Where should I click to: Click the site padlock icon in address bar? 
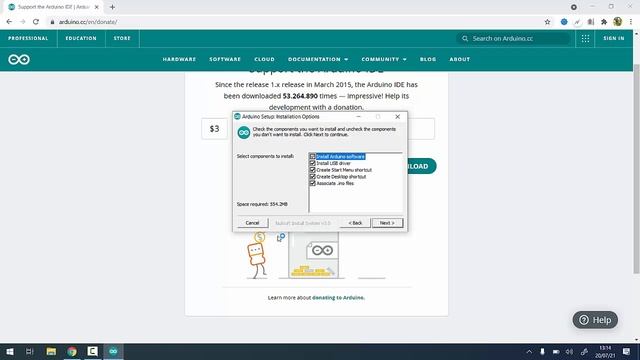(x=52, y=22)
